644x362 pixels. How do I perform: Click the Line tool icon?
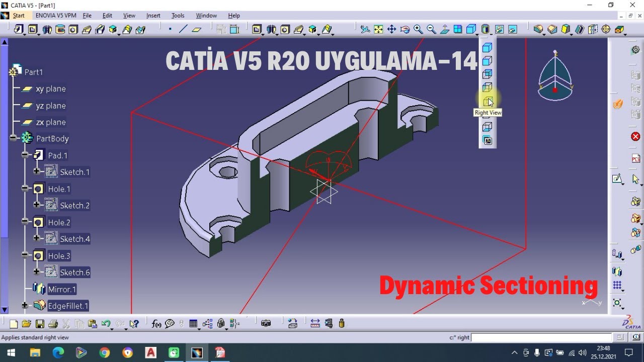(183, 30)
